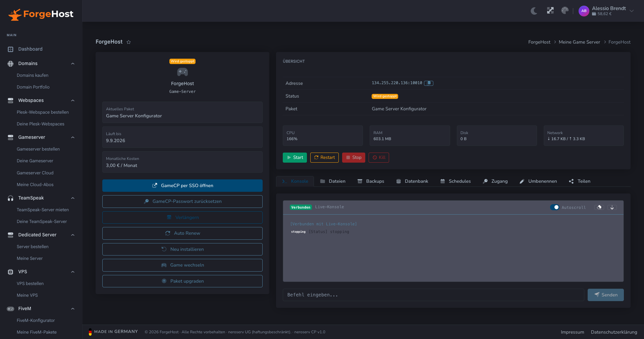Screen dimensions: 644x339
Task: Open Domains kaufen in sidebar
Action: click(x=33, y=75)
